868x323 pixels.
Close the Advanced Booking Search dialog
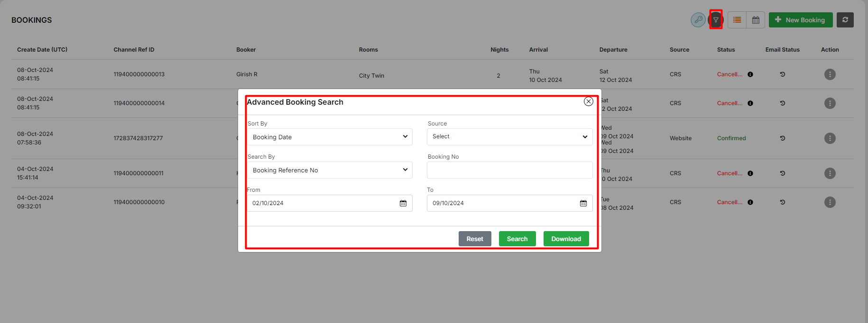pyautogui.click(x=588, y=101)
